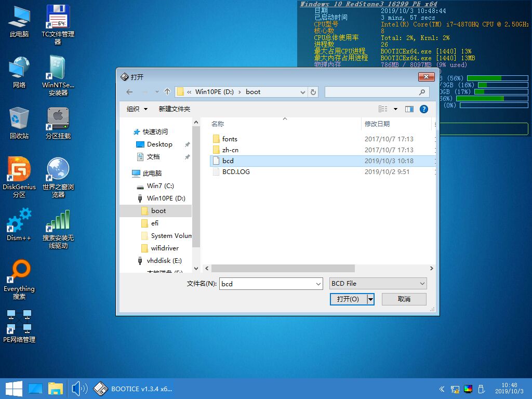Open the 组织 menu
This screenshot has width=532, height=399.
[x=137, y=109]
